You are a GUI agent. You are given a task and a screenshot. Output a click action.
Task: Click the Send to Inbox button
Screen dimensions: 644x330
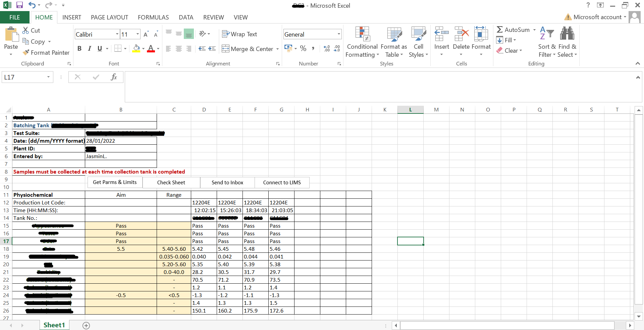[x=227, y=183]
